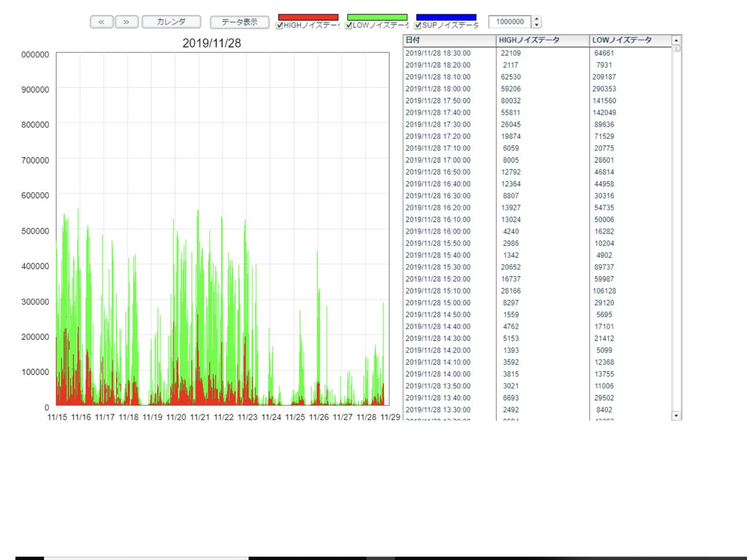Image resolution: width=747 pixels, height=560 pixels.
Task: Click the chart title 2019/11/28
Action: pyautogui.click(x=212, y=43)
